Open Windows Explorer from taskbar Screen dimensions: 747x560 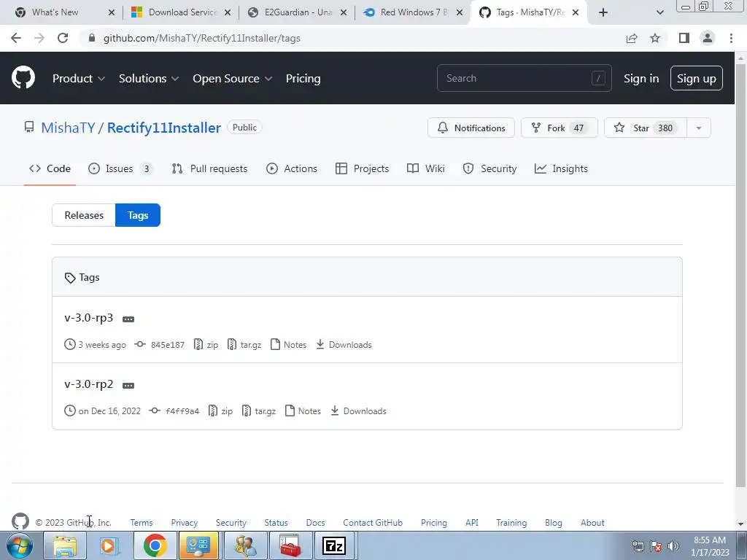coord(65,545)
